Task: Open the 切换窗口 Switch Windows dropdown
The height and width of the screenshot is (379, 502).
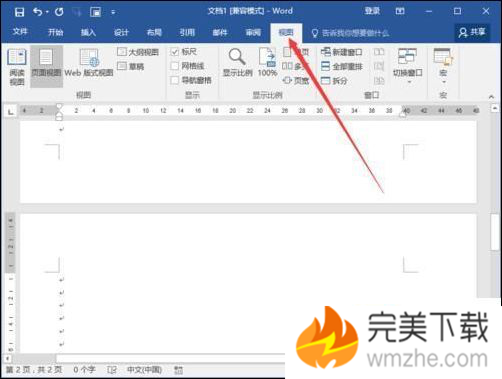Action: pyautogui.click(x=407, y=66)
